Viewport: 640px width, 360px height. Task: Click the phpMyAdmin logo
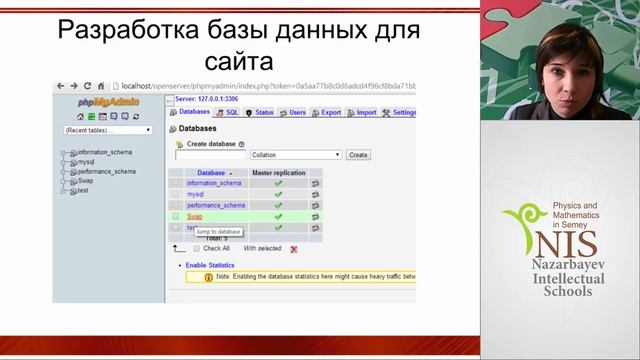click(109, 102)
